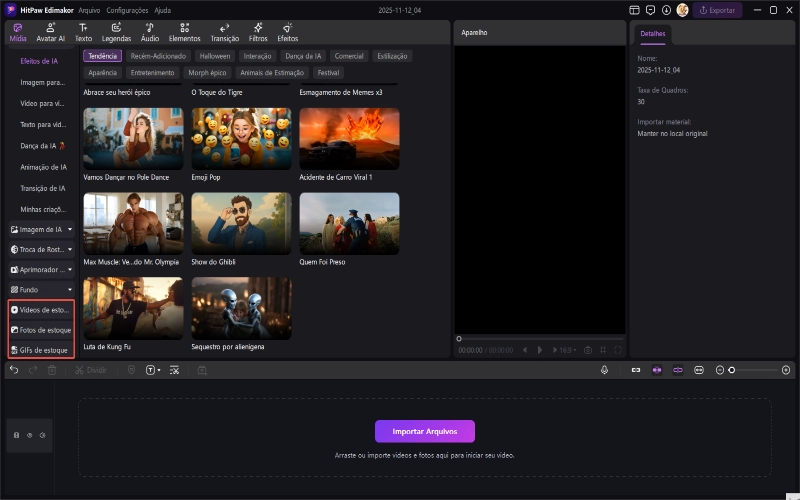This screenshot has width=800, height=500.
Task: Click the microphone voice-over icon in timeline
Action: click(605, 370)
